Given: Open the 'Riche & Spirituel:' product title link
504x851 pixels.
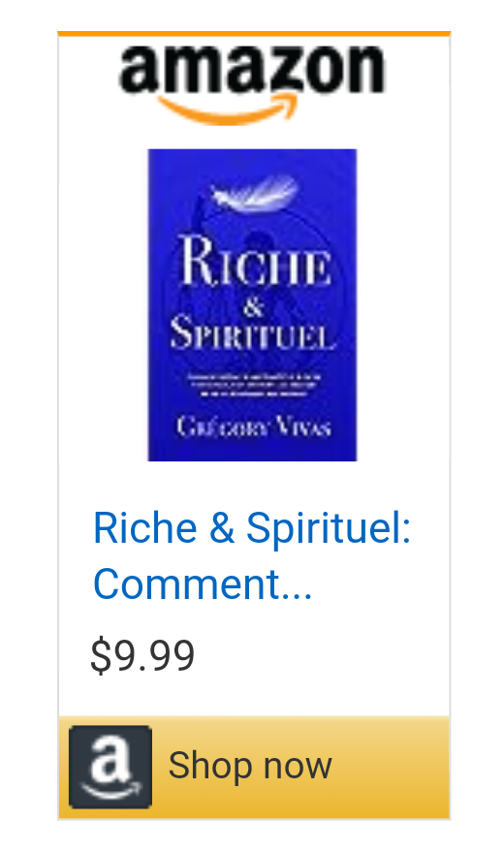Looking at the screenshot, I should click(252, 527).
